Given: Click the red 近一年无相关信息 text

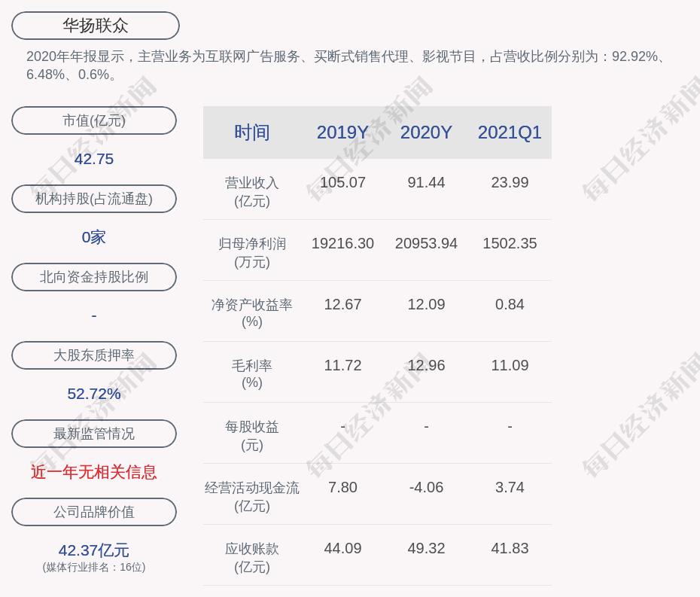Looking at the screenshot, I should pyautogui.click(x=94, y=472).
